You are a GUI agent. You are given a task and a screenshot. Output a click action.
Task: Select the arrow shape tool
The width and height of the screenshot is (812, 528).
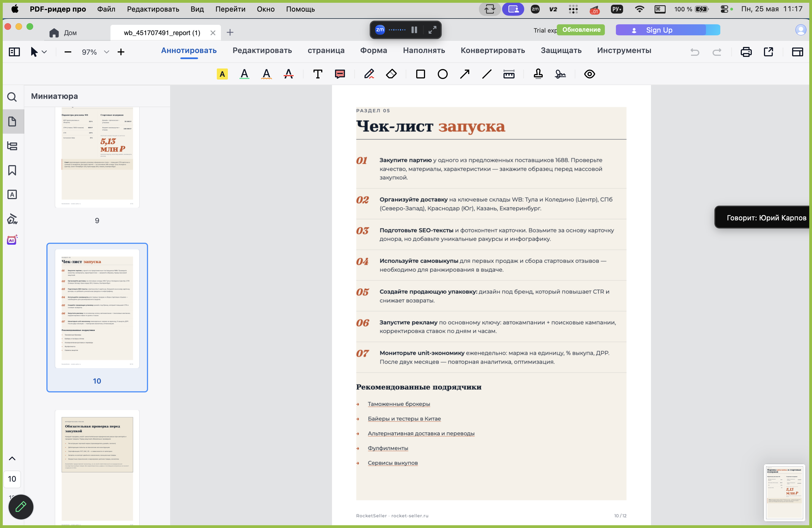click(465, 74)
